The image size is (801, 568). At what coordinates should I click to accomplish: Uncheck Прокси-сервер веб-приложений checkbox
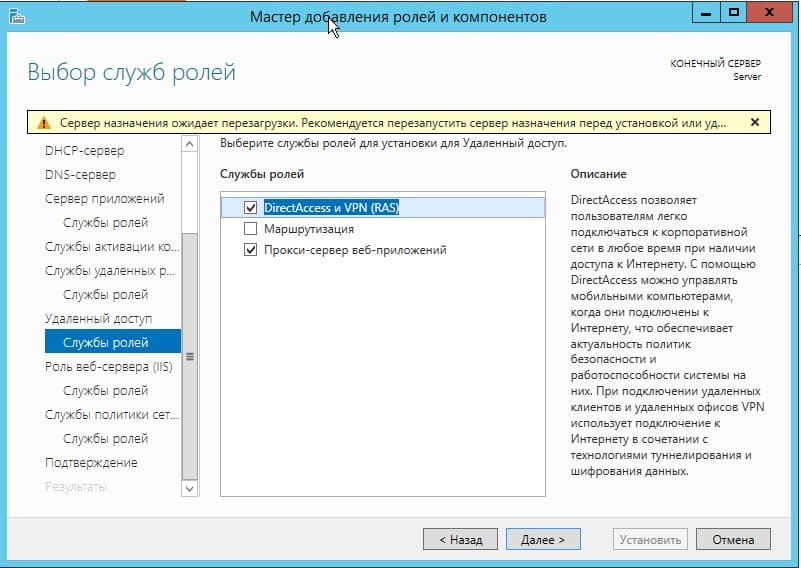250,250
